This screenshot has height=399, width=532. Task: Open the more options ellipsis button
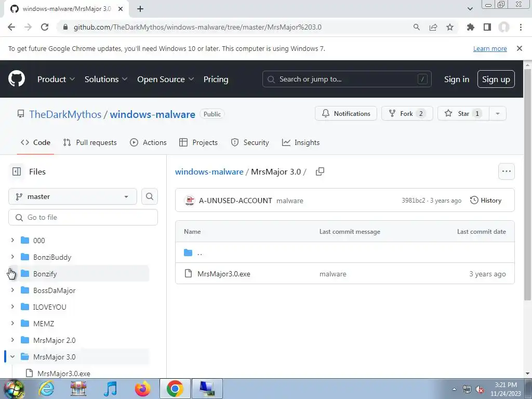(506, 171)
